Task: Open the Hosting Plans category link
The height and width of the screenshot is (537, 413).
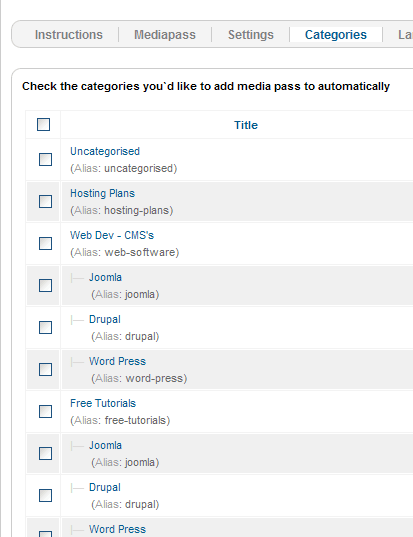Action: click(102, 193)
